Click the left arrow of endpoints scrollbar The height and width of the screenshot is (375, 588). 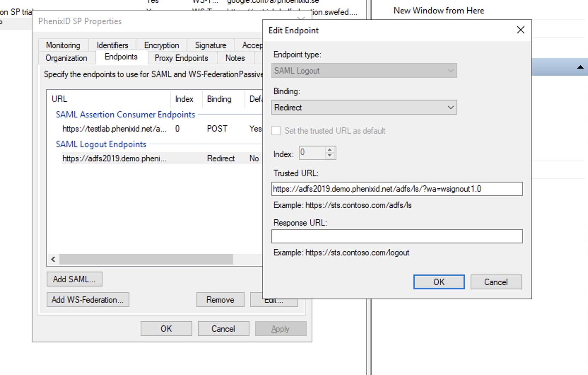pos(53,259)
